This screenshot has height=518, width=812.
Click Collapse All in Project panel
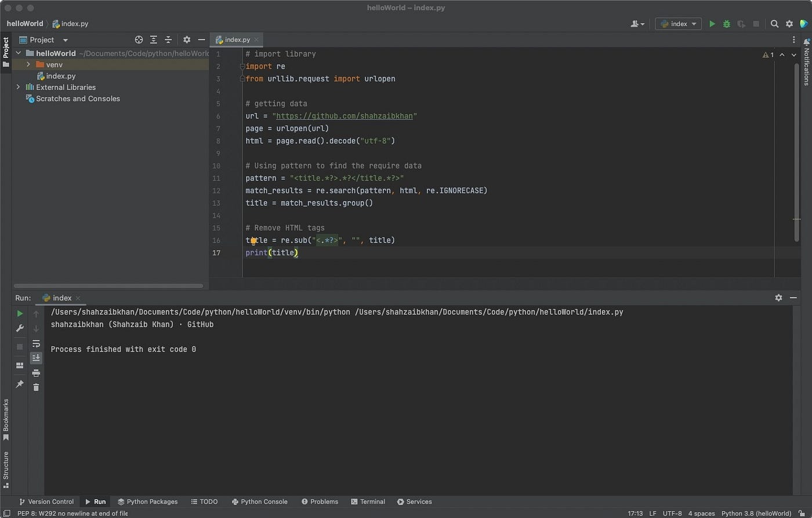168,40
